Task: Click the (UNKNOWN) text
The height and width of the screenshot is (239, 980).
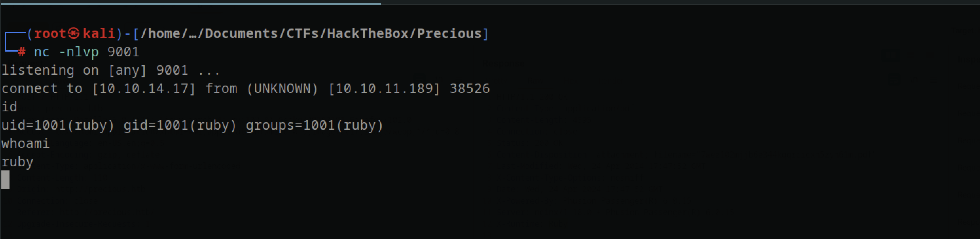Action: pos(282,89)
